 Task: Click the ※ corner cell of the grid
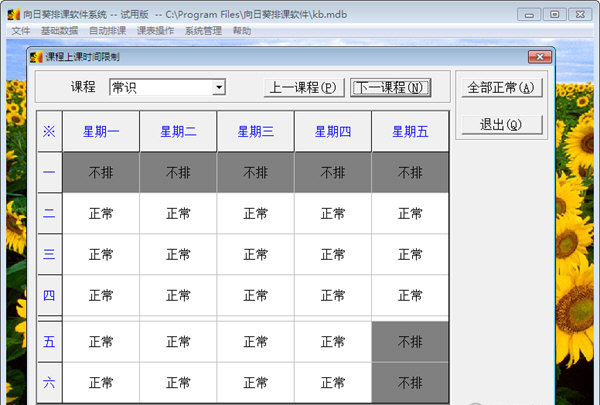click(x=49, y=131)
